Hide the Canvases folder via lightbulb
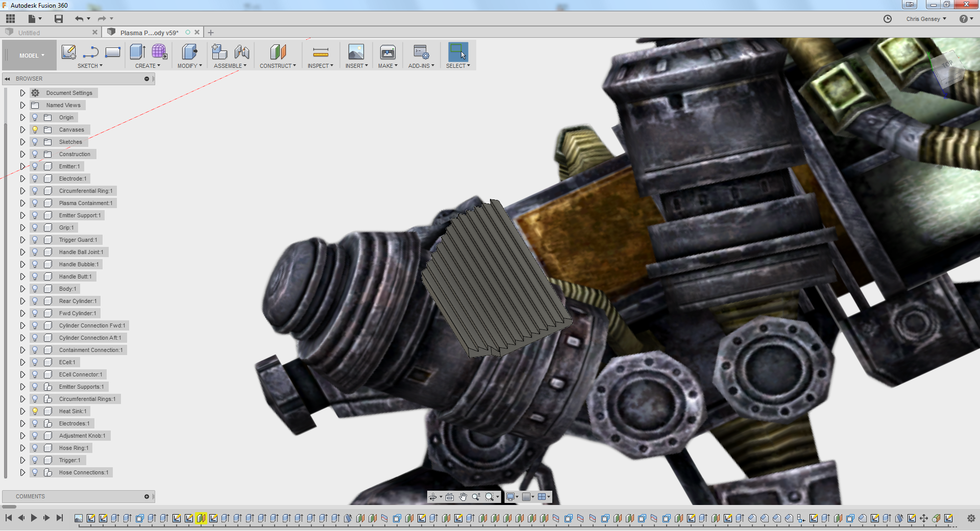The height and width of the screenshot is (531, 980). coord(35,130)
